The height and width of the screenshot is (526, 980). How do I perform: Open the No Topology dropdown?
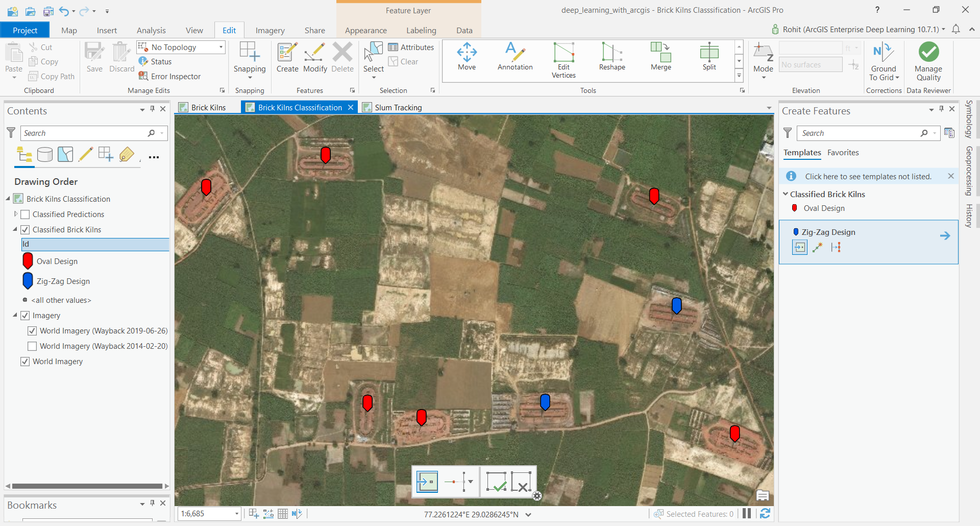(221, 47)
